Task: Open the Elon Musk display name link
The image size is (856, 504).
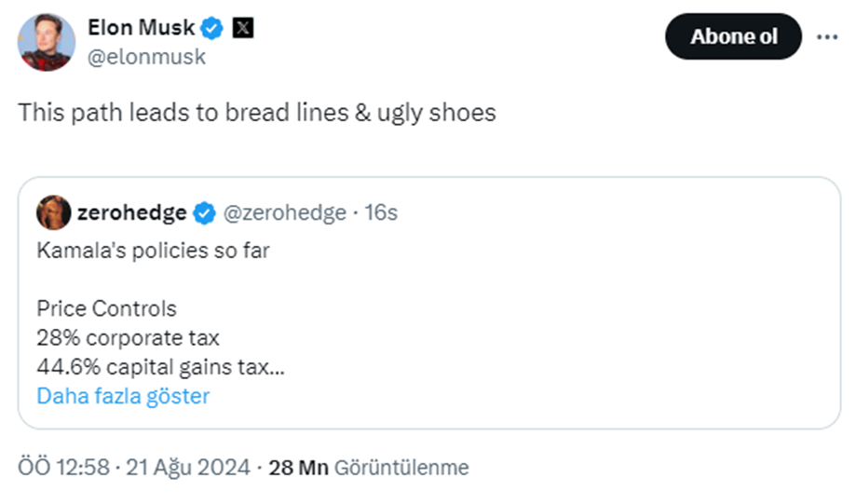Action: click(140, 29)
